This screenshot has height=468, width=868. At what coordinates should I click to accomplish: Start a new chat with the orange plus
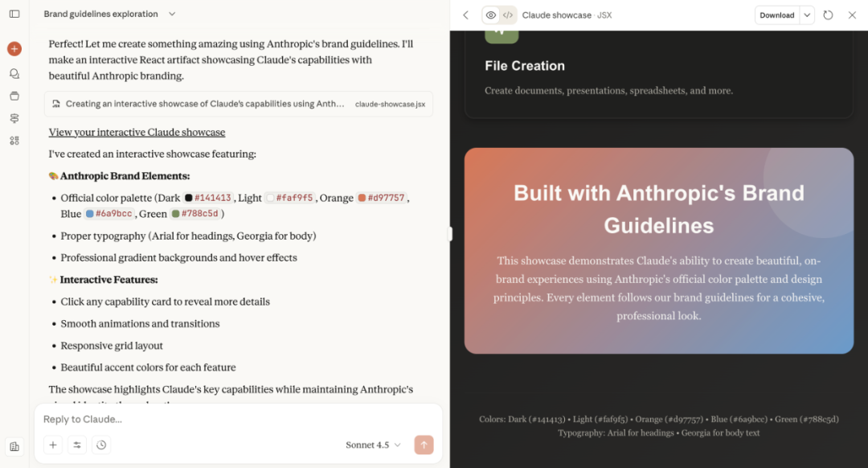coord(14,49)
